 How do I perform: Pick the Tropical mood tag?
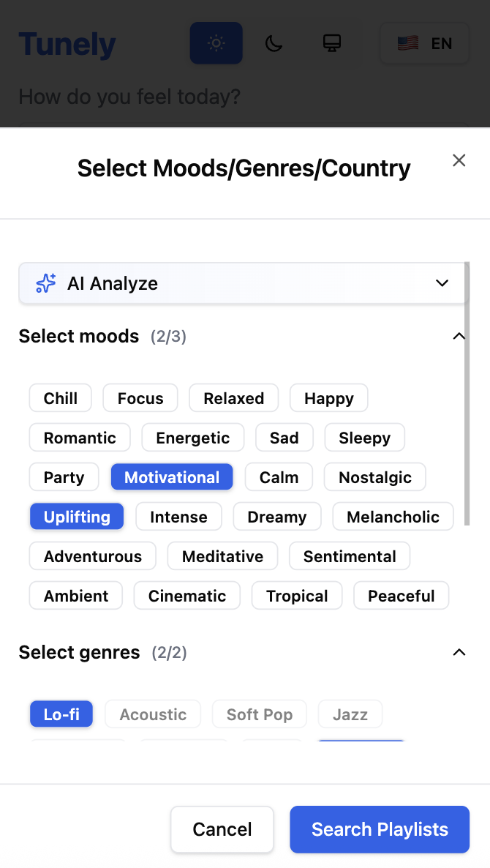(x=297, y=596)
